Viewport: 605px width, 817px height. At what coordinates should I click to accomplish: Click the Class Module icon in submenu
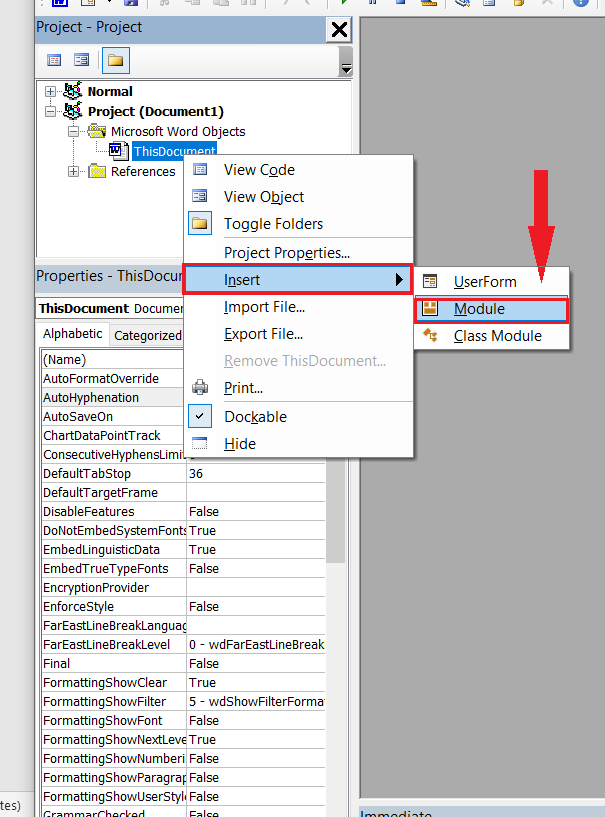point(430,336)
